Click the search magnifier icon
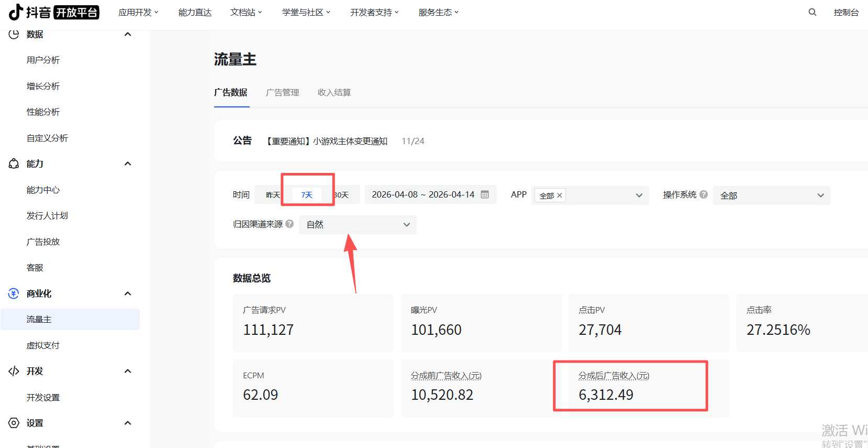Screen dimensions: 868x448 tap(812, 12)
